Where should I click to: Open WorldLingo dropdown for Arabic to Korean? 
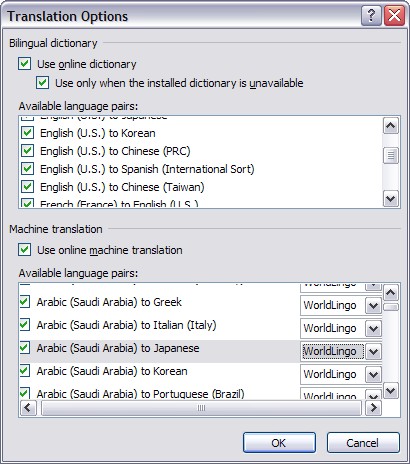click(373, 374)
